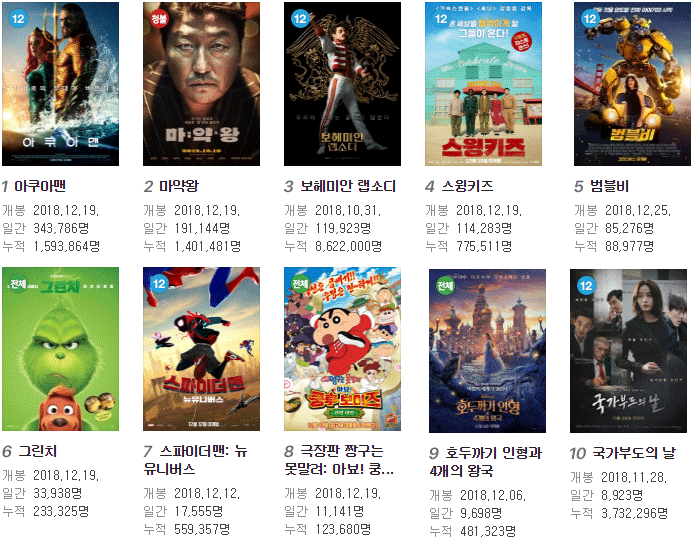Viewport: 691px width, 544px height.
Task: Open the 호두까기 인형 poster
Action: point(487,351)
